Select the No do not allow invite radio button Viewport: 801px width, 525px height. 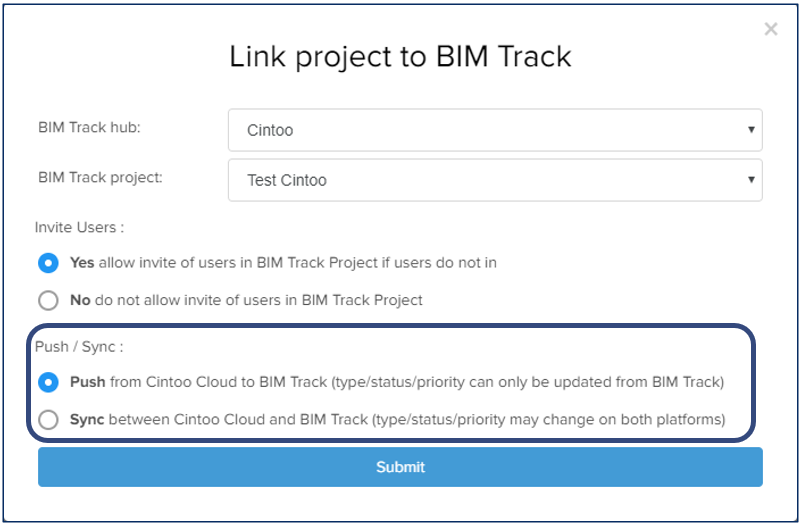(47, 300)
